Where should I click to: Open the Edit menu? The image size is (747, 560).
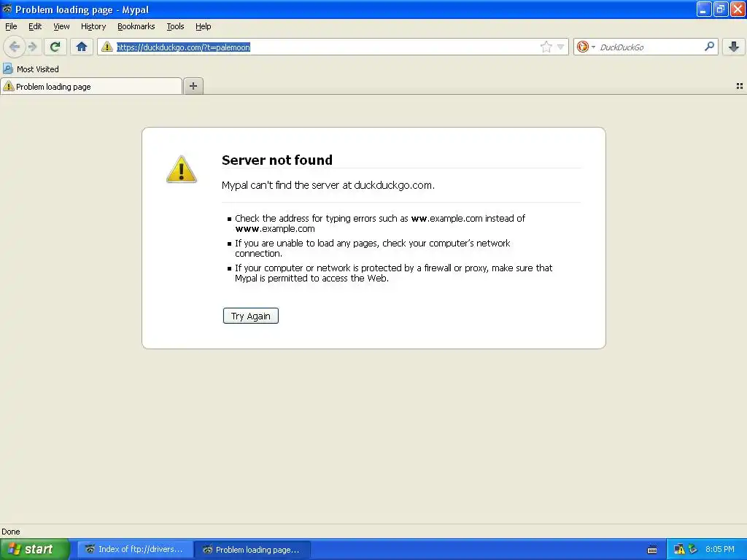[x=35, y=27]
